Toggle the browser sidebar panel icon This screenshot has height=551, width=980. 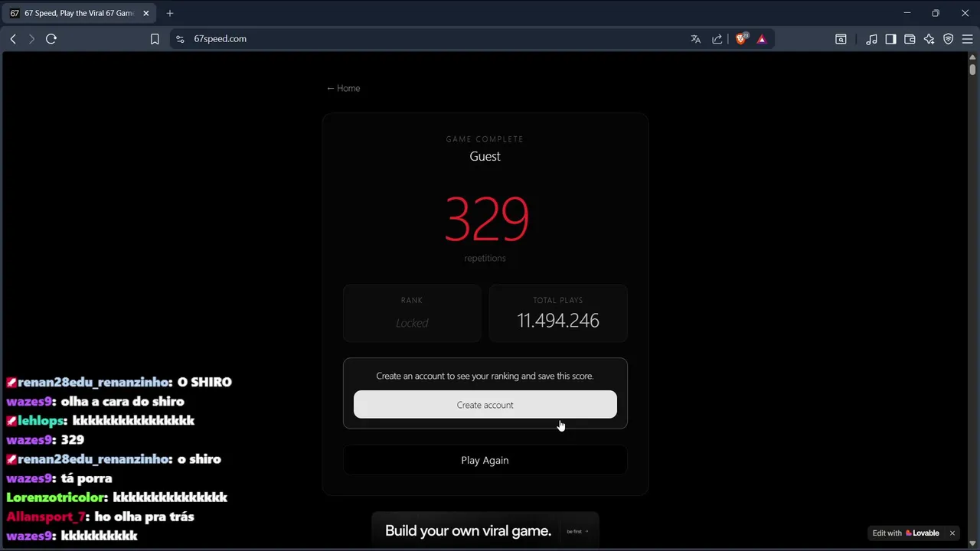890,39
